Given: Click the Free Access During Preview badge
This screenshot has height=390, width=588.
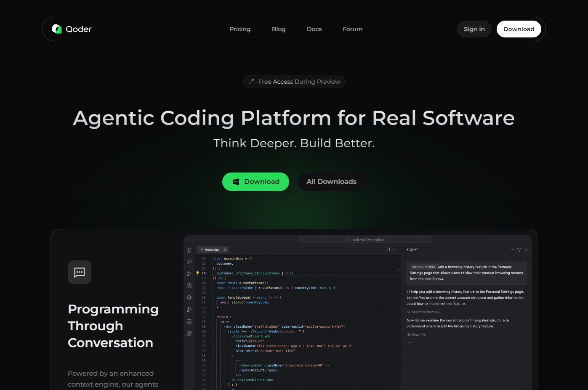Looking at the screenshot, I should [x=294, y=82].
